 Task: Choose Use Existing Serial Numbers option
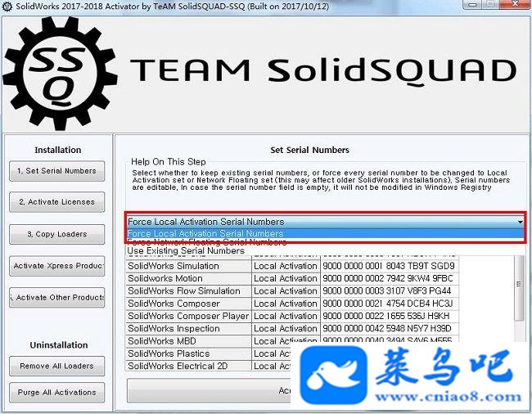tap(325, 251)
